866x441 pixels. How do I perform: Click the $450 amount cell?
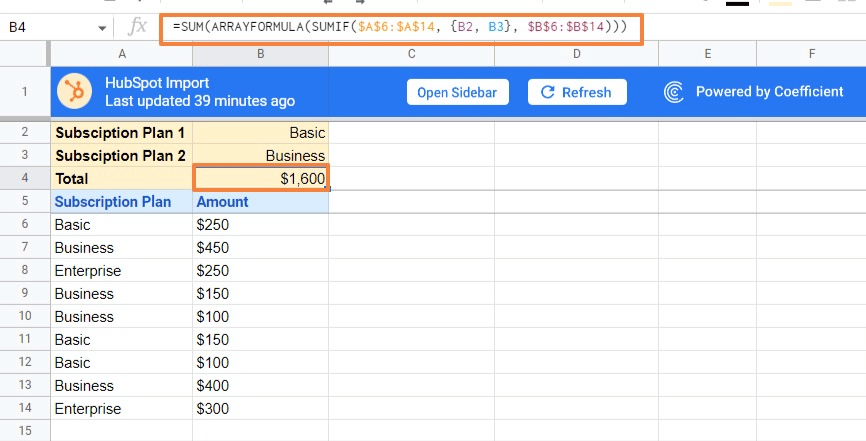[x=261, y=248]
